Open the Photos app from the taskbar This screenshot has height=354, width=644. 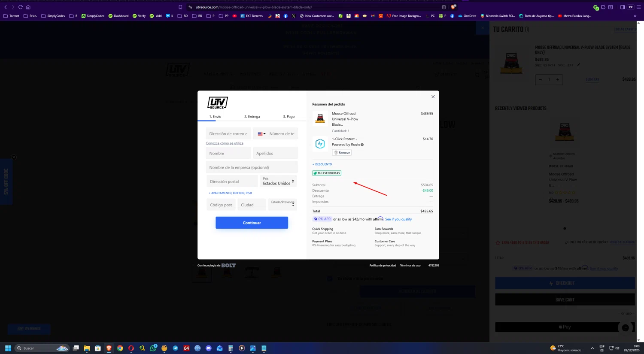(x=253, y=348)
